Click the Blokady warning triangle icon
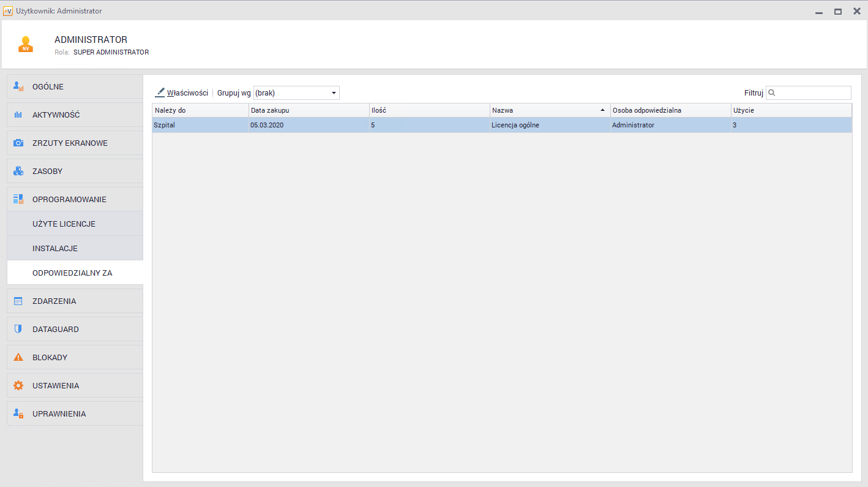The image size is (868, 487). [x=18, y=358]
